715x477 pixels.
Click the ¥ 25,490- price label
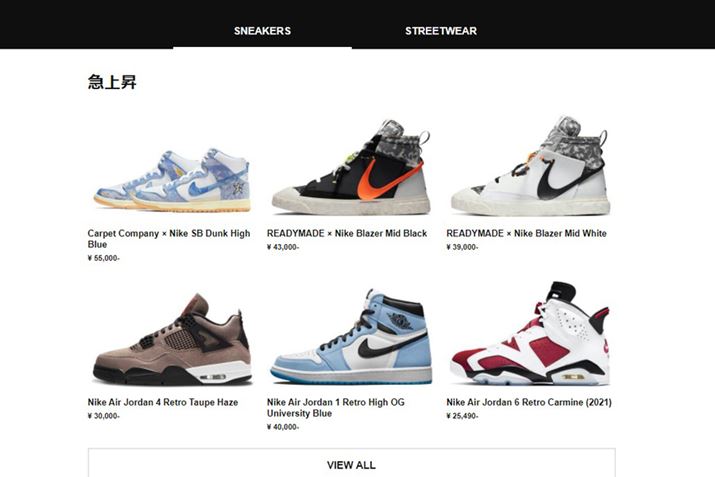tap(462, 416)
